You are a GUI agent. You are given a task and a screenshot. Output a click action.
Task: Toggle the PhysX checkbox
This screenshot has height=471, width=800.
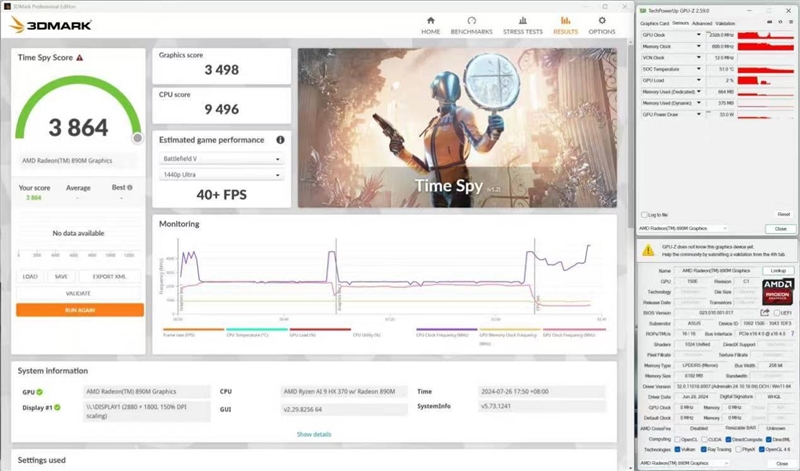pyautogui.click(x=738, y=450)
